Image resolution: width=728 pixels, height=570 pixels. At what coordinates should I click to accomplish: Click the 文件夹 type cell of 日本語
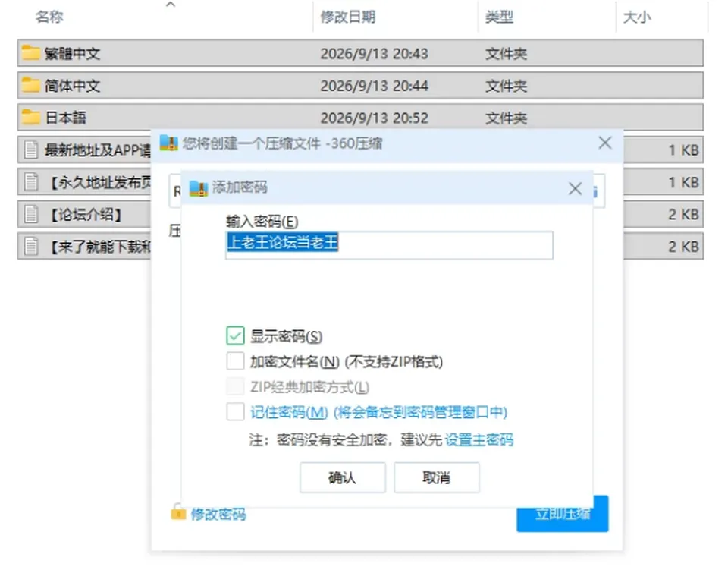[506, 118]
